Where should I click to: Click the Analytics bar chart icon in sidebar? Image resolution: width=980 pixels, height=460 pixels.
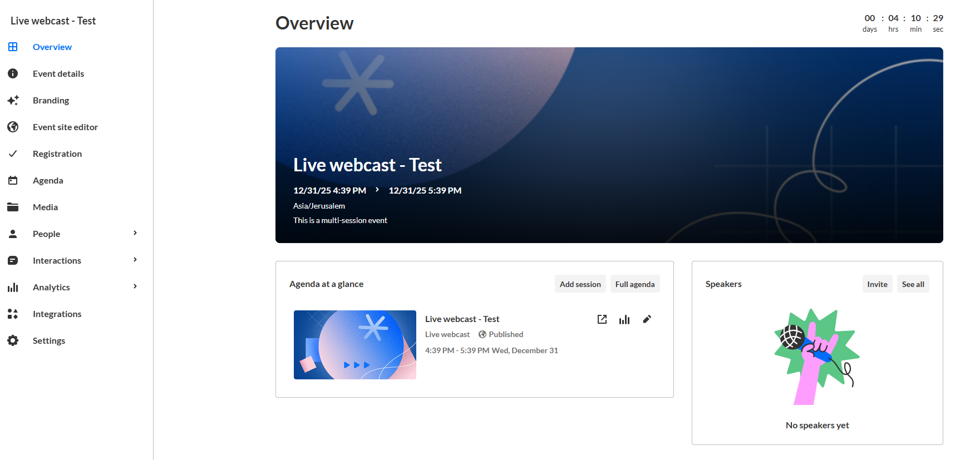[x=13, y=287]
